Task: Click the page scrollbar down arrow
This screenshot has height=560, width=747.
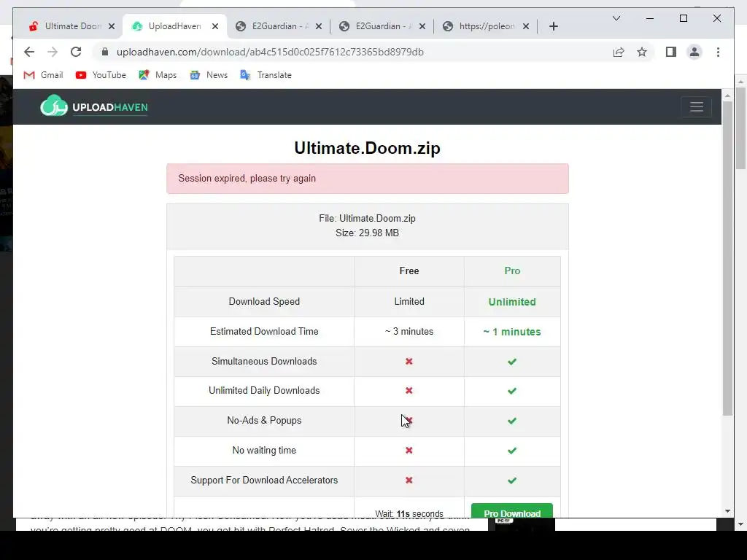Action: [727, 511]
